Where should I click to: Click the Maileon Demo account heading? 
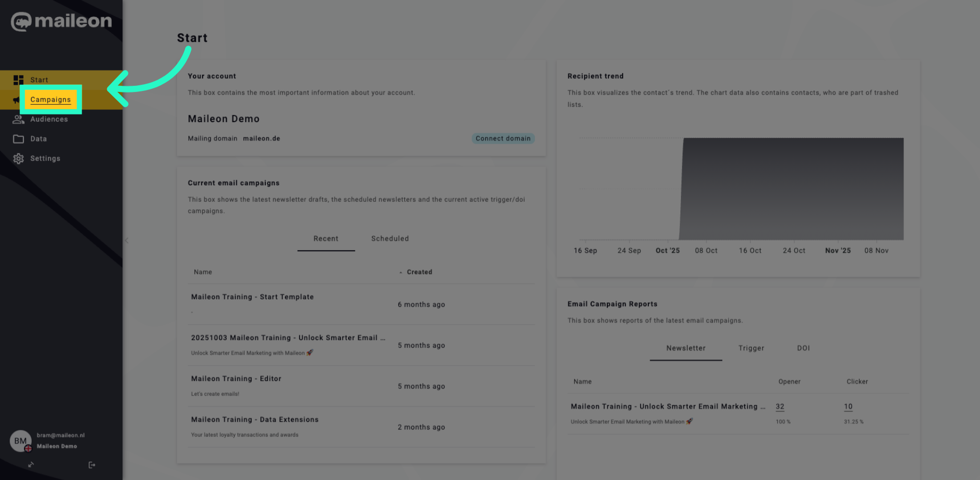(x=224, y=119)
